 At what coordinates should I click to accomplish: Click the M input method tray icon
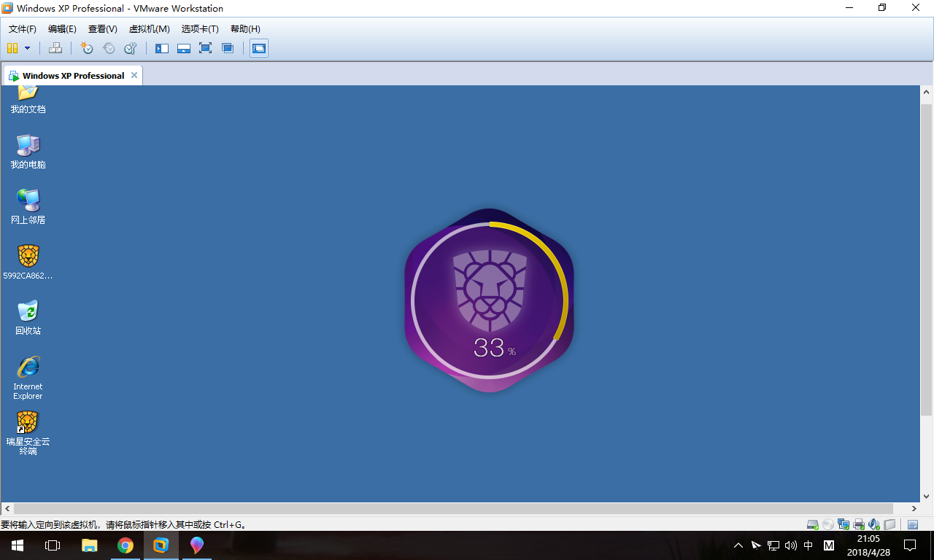coord(829,545)
